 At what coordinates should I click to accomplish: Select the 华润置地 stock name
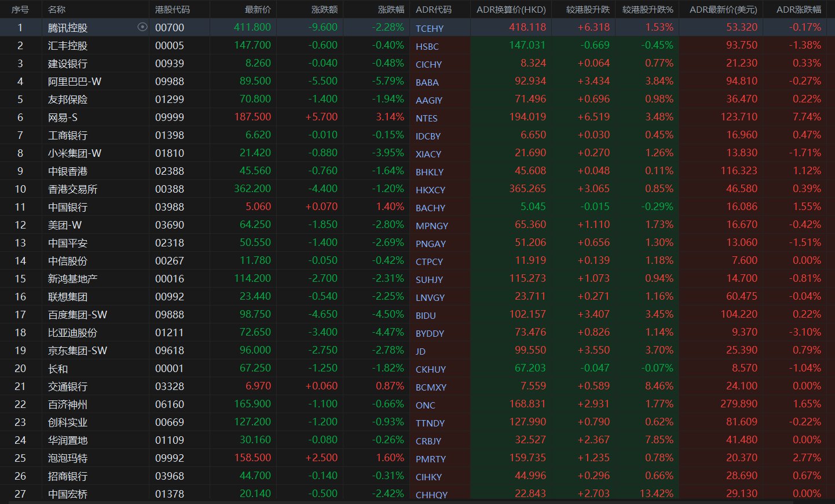click(68, 440)
